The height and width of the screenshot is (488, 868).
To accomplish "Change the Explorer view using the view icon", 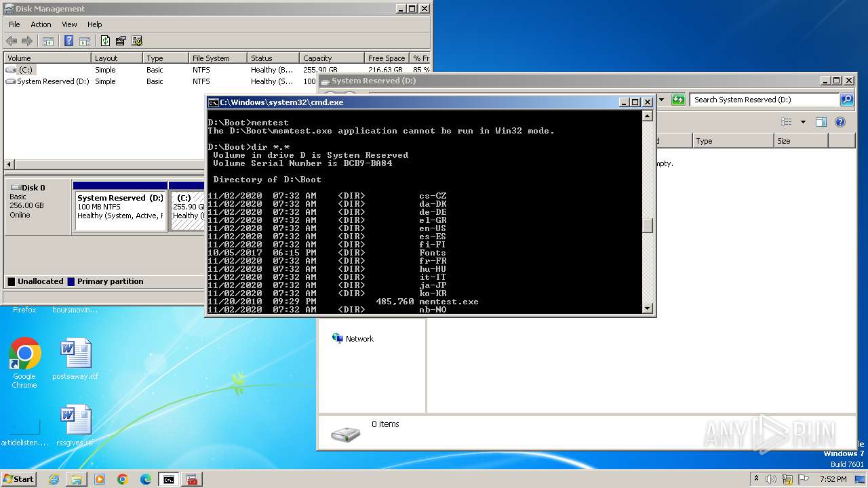I will [787, 122].
